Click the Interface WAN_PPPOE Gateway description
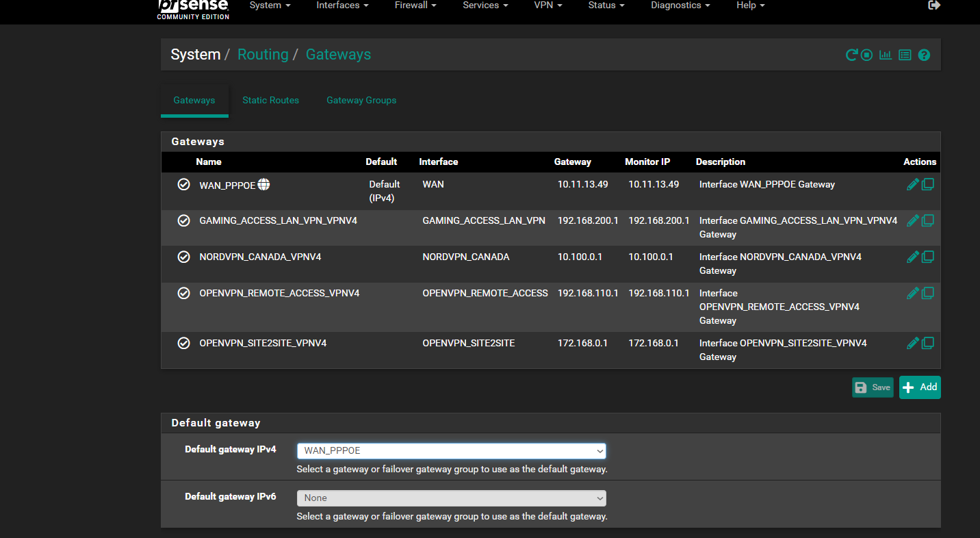Viewport: 980px width, 538px height. [x=767, y=185]
